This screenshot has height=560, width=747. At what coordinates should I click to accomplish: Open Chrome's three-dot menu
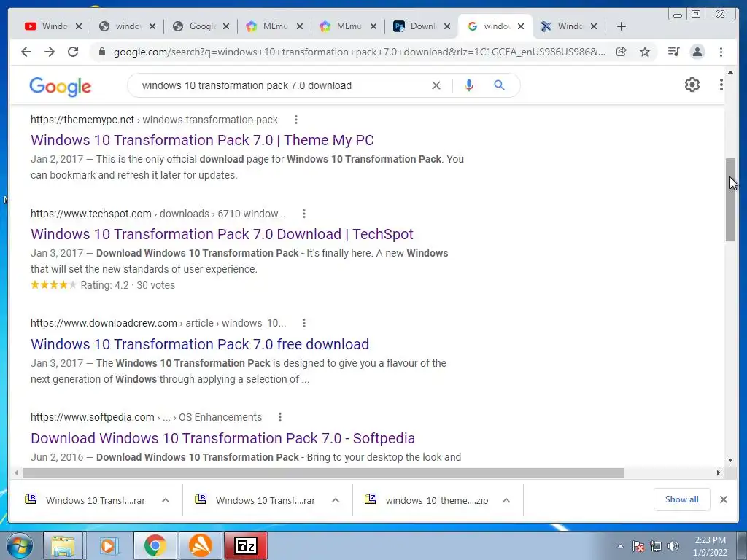721,52
